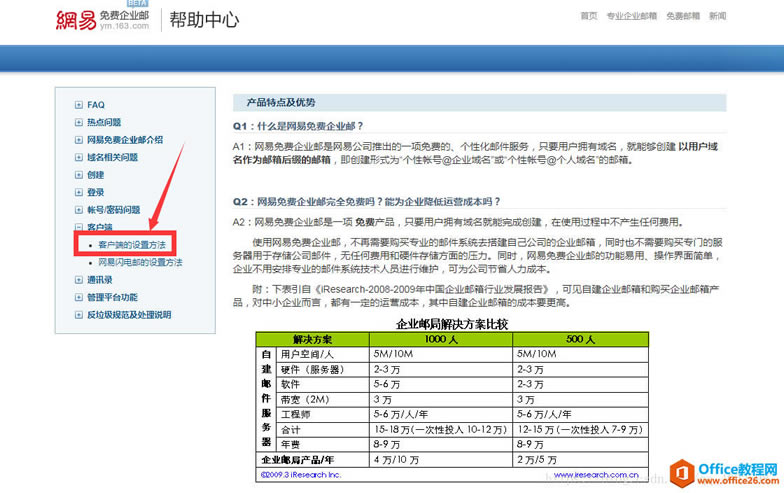Expand the 登录 plus icon
This screenshot has width=784, height=493.
[x=78, y=192]
